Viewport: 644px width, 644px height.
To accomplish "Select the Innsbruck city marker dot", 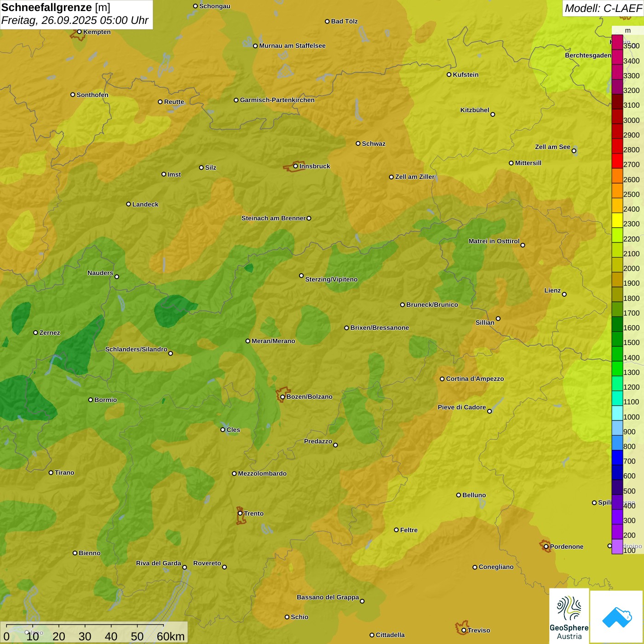I will (296, 166).
